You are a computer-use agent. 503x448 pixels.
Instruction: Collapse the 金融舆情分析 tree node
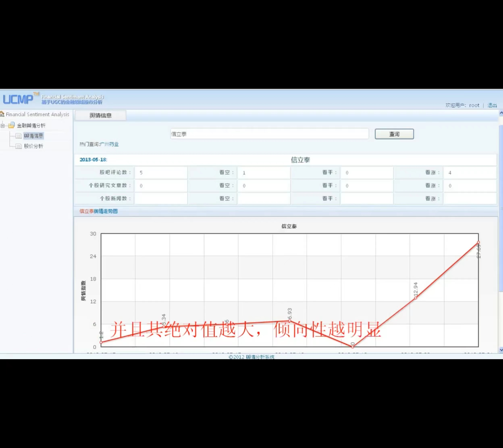tap(2, 125)
